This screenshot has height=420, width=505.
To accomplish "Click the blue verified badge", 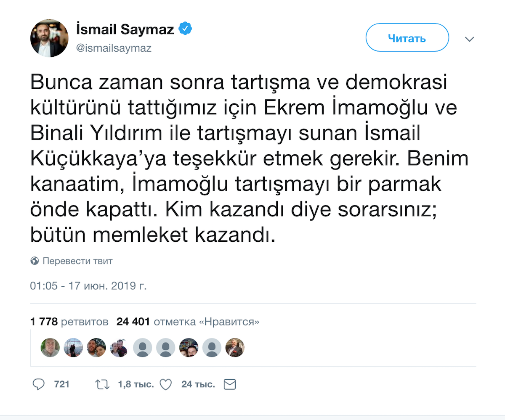I will (186, 29).
